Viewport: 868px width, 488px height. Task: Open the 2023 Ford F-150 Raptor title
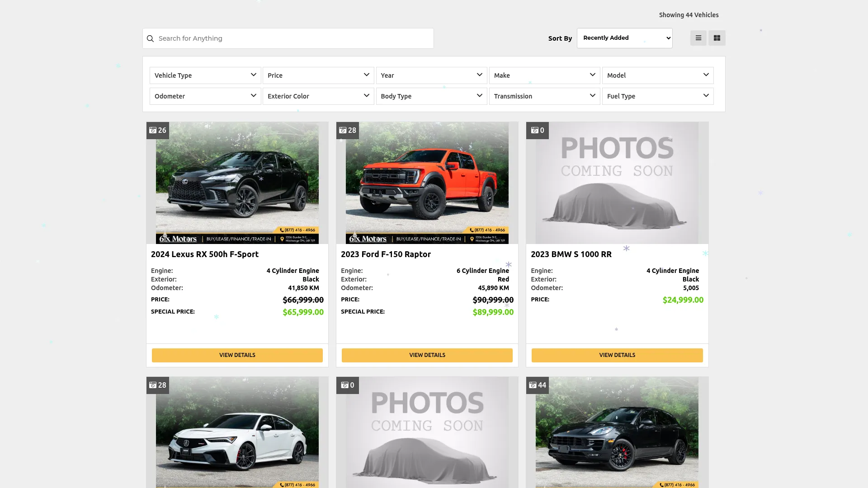(386, 254)
